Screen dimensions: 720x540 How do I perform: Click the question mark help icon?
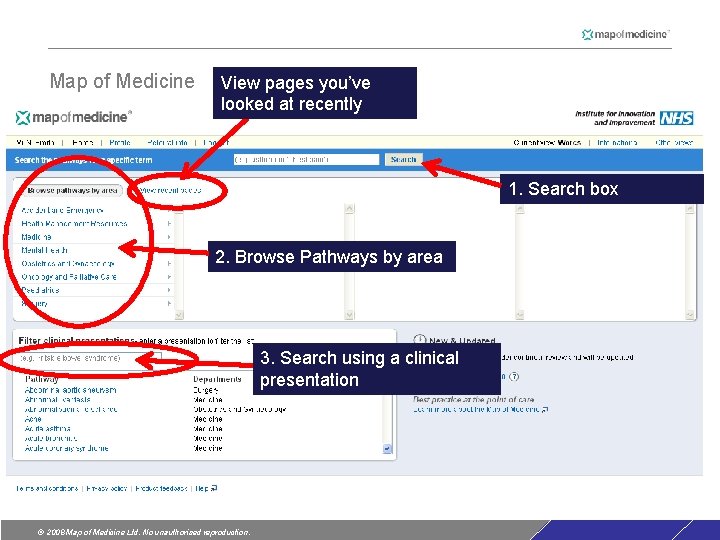click(x=514, y=377)
